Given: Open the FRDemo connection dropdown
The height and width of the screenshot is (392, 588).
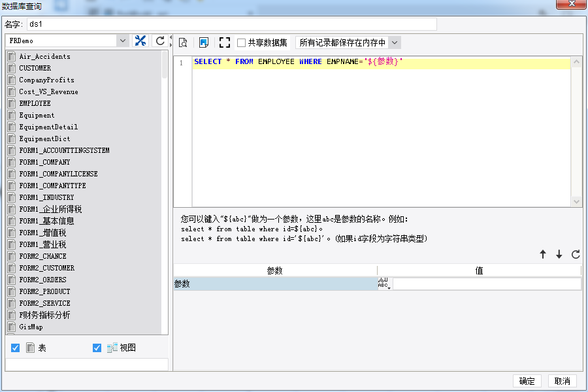Looking at the screenshot, I should [x=123, y=41].
